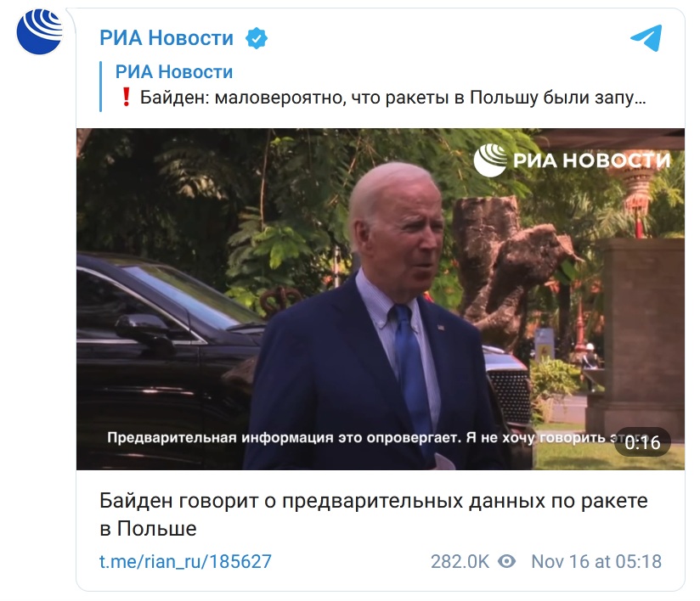
Task: Click the РИА Новости watermark logo in video
Action: 573,160
